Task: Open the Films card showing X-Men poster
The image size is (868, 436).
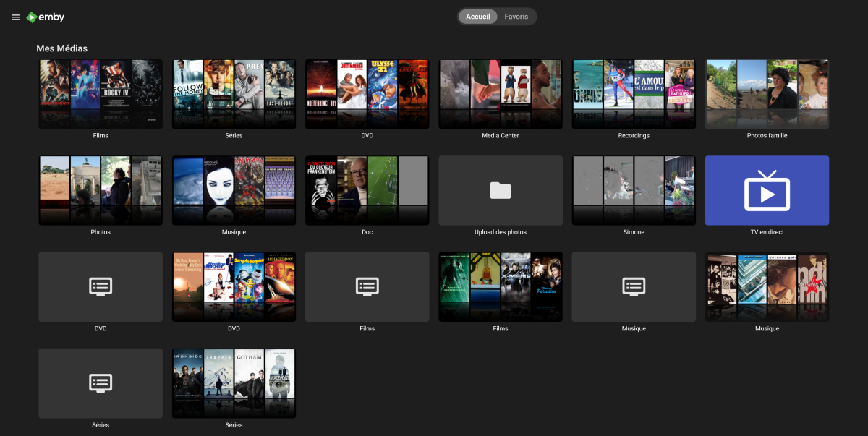Action: [x=501, y=286]
